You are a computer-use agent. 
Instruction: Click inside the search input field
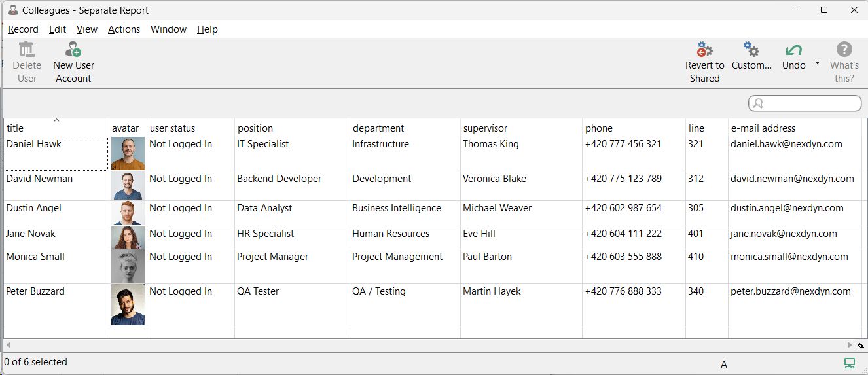[812, 103]
